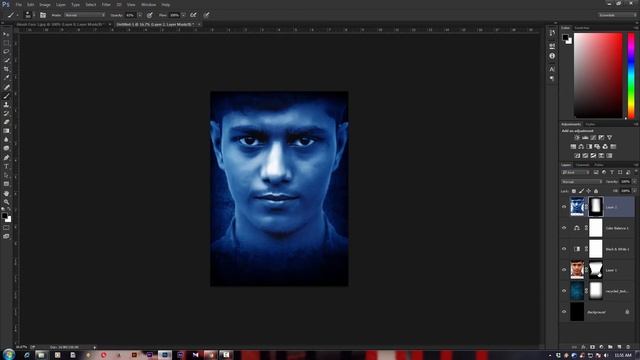Toggle Quick Mask mode in toolbox
The image size is (640, 360).
point(6,228)
